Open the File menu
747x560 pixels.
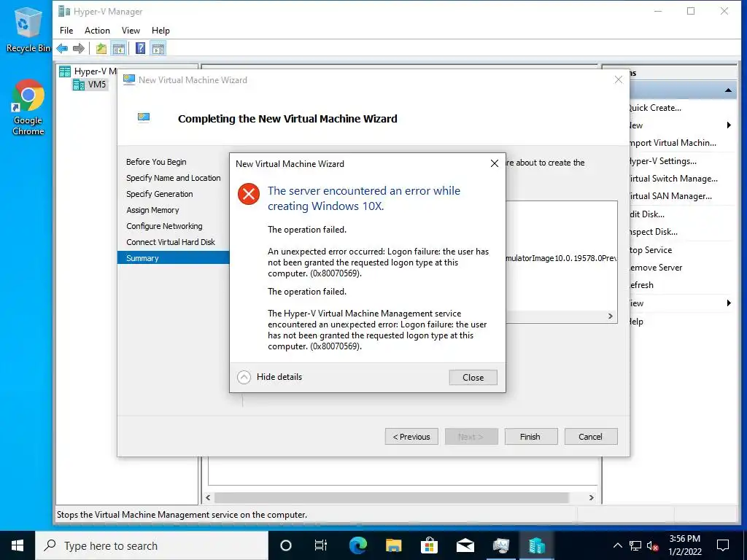click(66, 31)
